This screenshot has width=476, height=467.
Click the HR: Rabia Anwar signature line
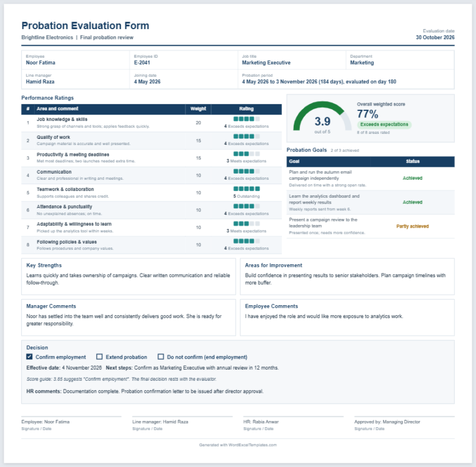point(261,422)
